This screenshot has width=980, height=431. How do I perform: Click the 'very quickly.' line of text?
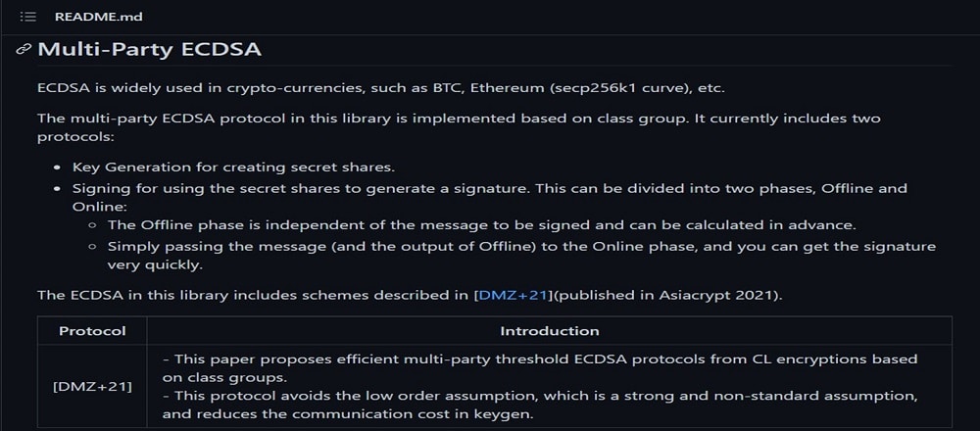[x=155, y=264]
